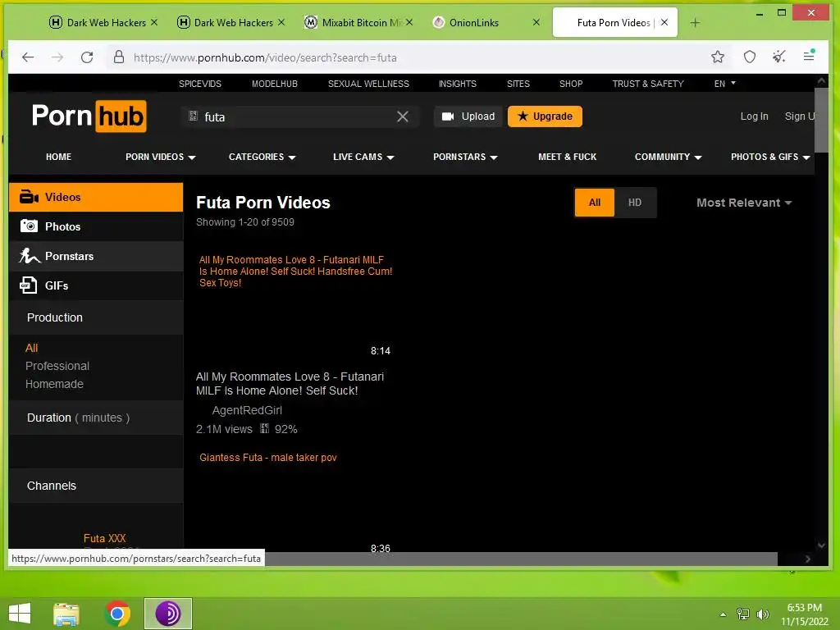Select the All quality filter
Screen dimensions: 840x630
click(x=595, y=203)
